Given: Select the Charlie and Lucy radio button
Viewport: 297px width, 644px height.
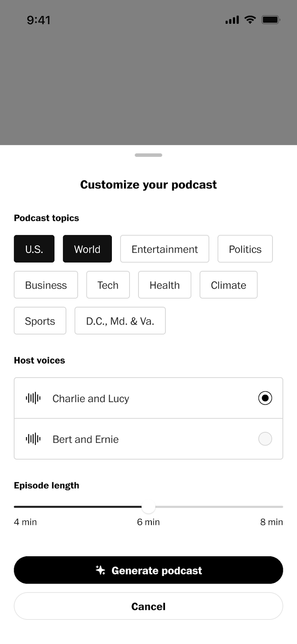Looking at the screenshot, I should click(265, 398).
